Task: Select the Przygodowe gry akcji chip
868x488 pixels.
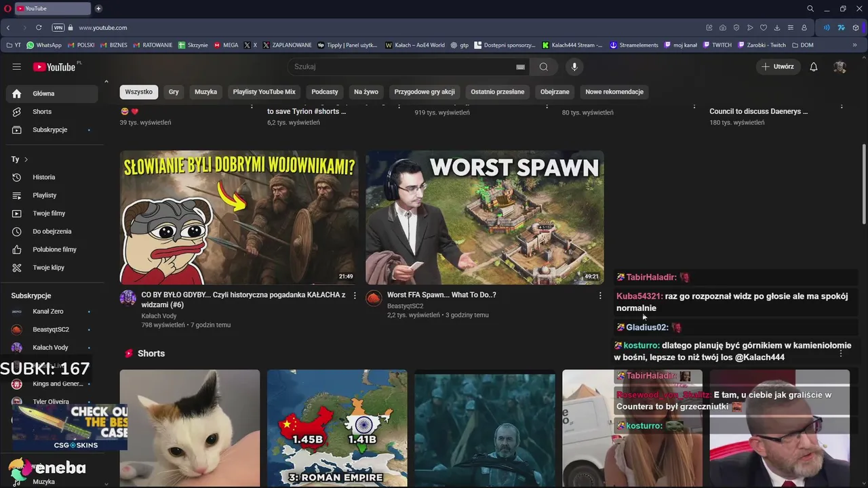Action: [x=425, y=91]
